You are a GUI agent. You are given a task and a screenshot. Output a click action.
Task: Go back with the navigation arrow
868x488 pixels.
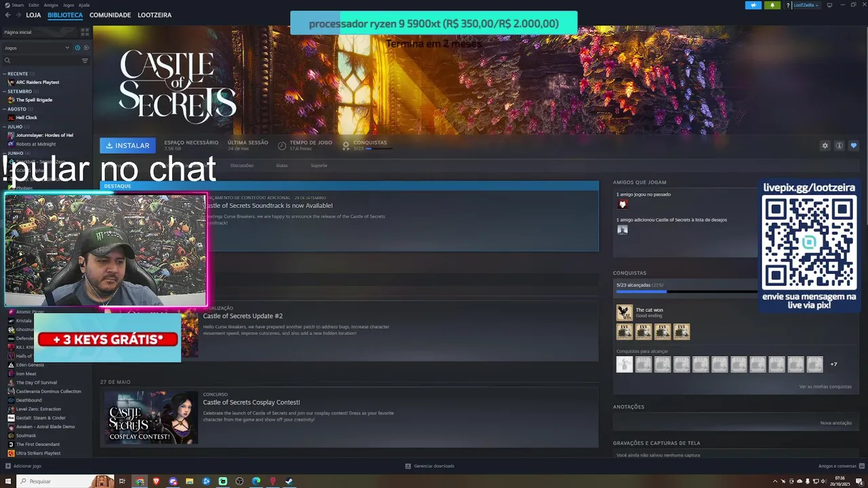click(7, 15)
